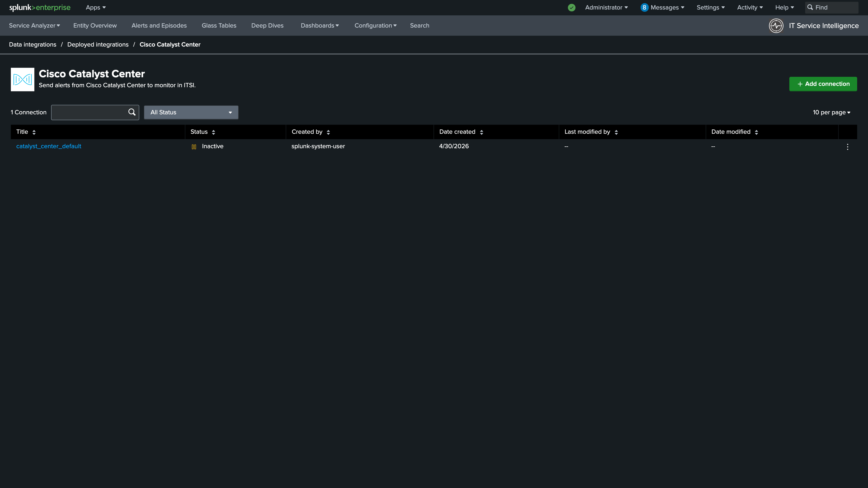Sort by the Created by column arrows
Viewport: 868px width, 488px height.
(x=328, y=132)
